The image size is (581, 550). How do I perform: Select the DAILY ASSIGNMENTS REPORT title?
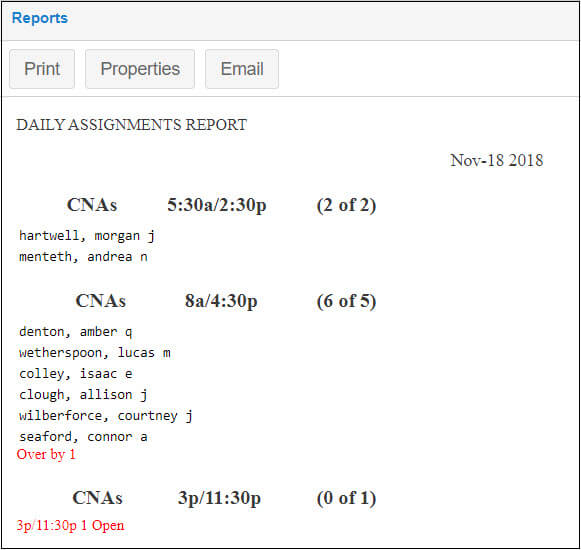point(132,125)
